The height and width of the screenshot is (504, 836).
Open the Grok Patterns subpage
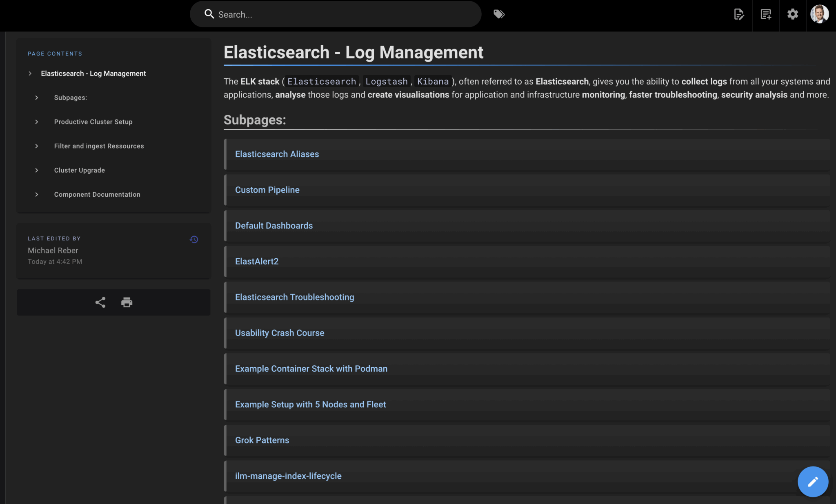point(262,440)
